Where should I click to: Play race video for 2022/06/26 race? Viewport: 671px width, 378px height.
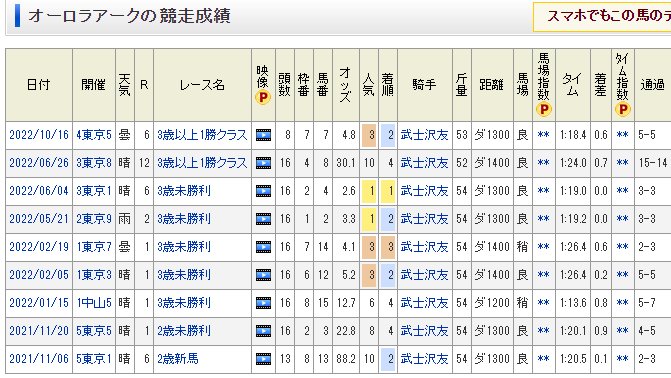click(x=263, y=163)
